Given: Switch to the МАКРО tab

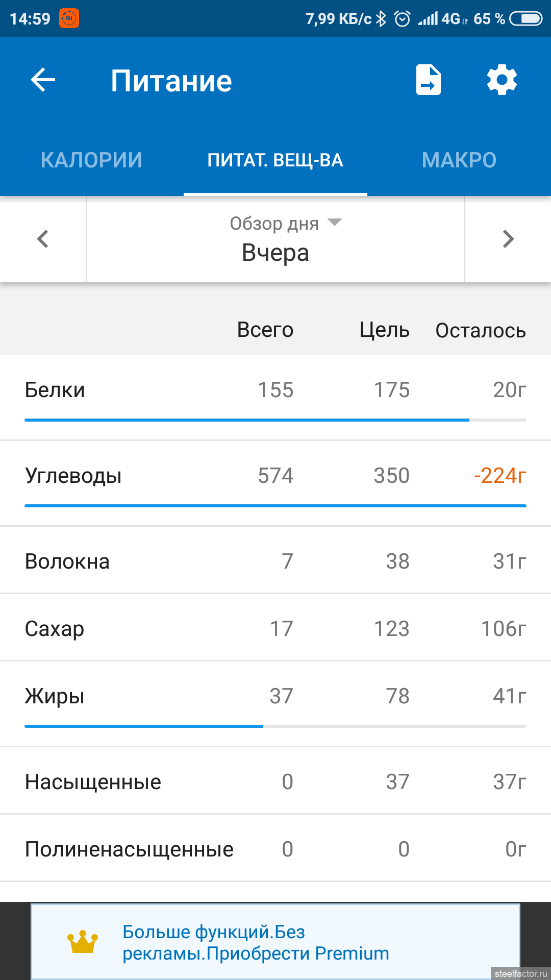Looking at the screenshot, I should tap(459, 160).
